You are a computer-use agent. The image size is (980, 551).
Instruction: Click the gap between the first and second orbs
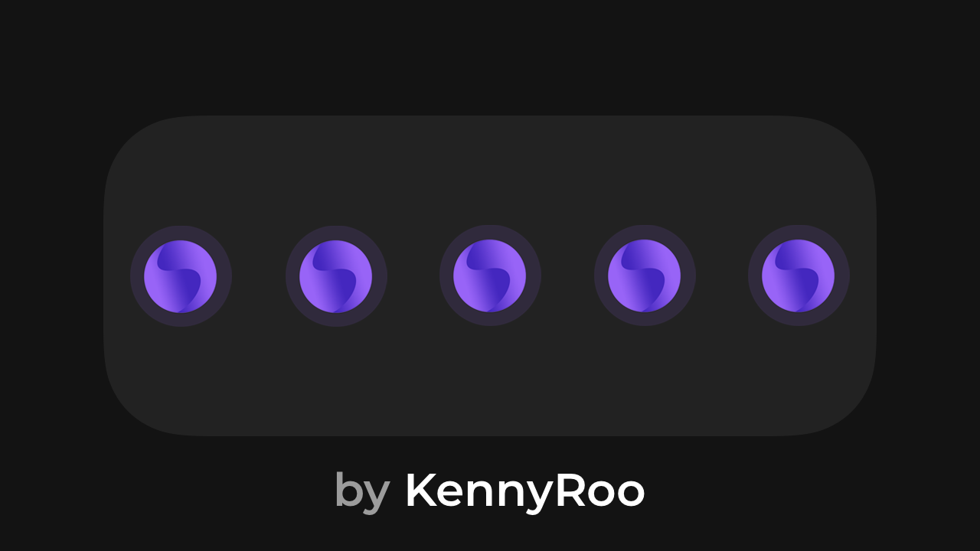259,276
